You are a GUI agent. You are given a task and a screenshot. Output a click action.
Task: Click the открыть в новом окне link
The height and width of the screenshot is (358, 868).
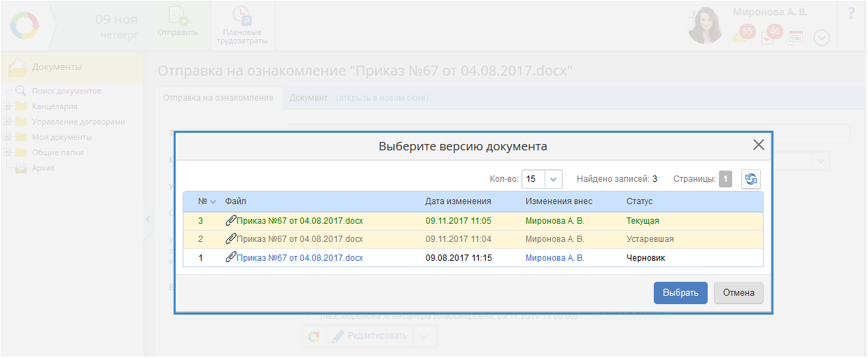382,98
